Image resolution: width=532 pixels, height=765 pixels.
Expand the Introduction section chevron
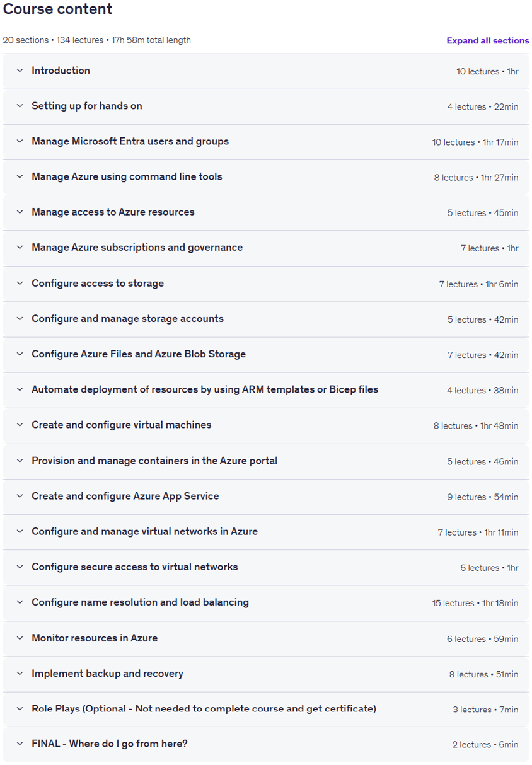[x=20, y=71]
